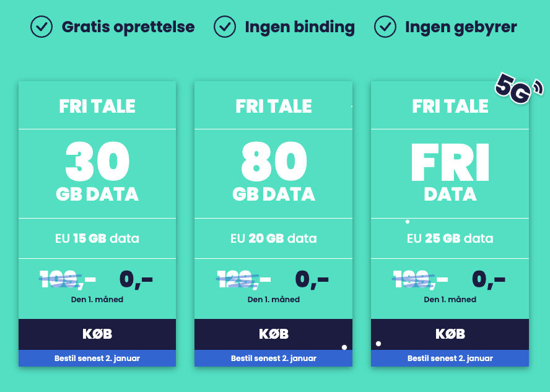Click the EU 15 GB data row
This screenshot has height=392, width=550.
click(x=97, y=238)
